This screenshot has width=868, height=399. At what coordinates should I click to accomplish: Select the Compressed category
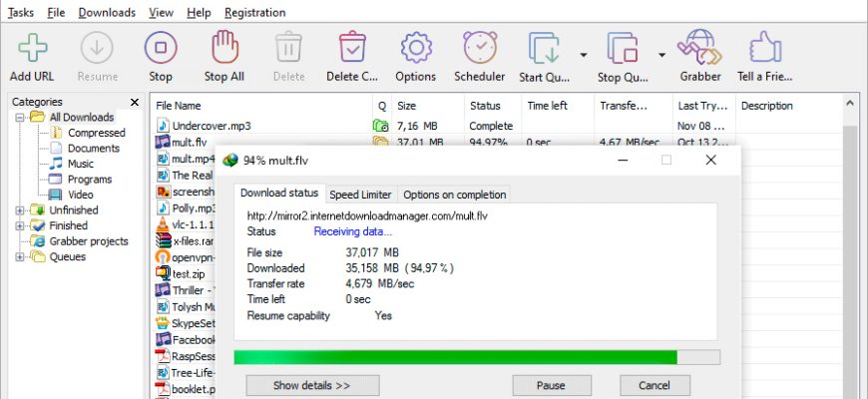pos(97,133)
